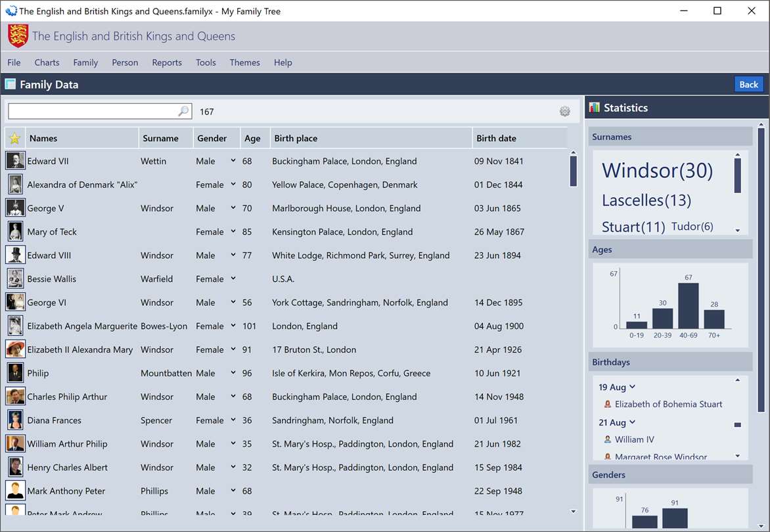Click the person icon beside Elizabeth of Bohemia Stuart
770x532 pixels.
point(608,404)
